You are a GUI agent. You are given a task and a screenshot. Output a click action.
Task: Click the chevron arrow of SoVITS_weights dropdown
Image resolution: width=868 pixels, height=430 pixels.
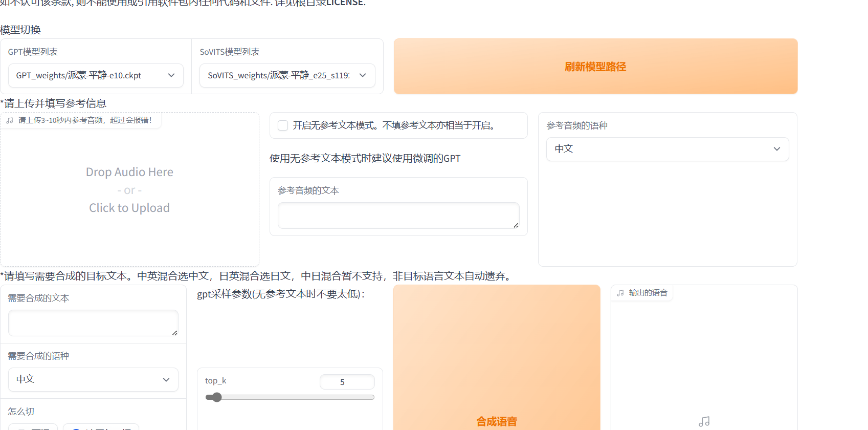click(363, 75)
